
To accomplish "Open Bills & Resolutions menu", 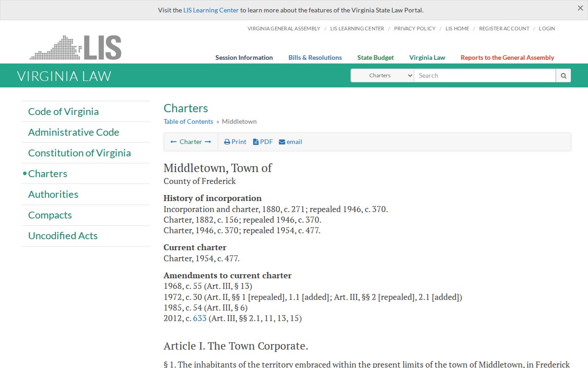I will click(x=315, y=57).
